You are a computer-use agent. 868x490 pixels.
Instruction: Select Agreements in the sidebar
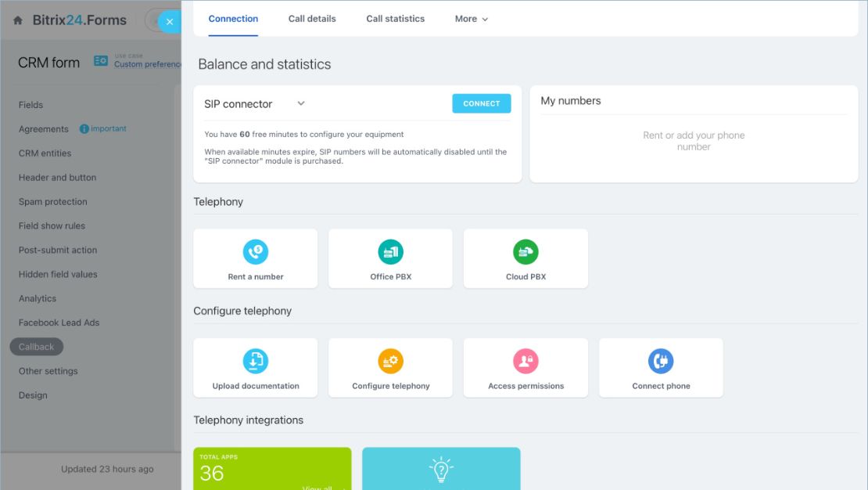(x=43, y=129)
